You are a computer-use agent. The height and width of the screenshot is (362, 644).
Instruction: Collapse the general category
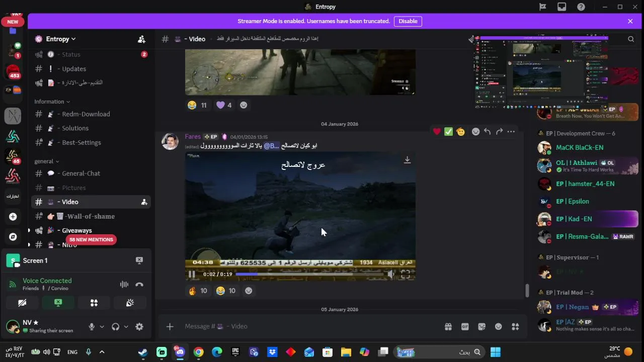click(46, 161)
